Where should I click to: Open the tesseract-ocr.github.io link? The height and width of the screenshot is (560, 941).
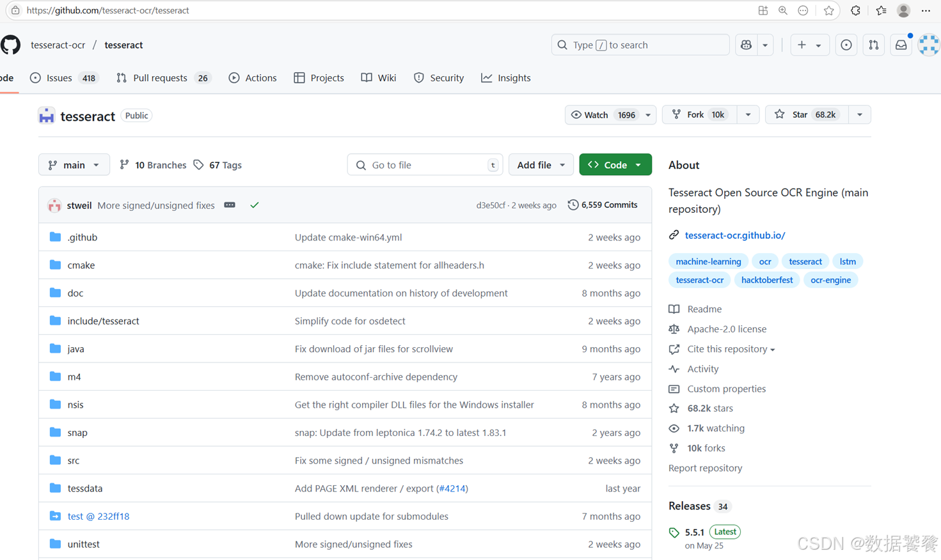tap(735, 235)
